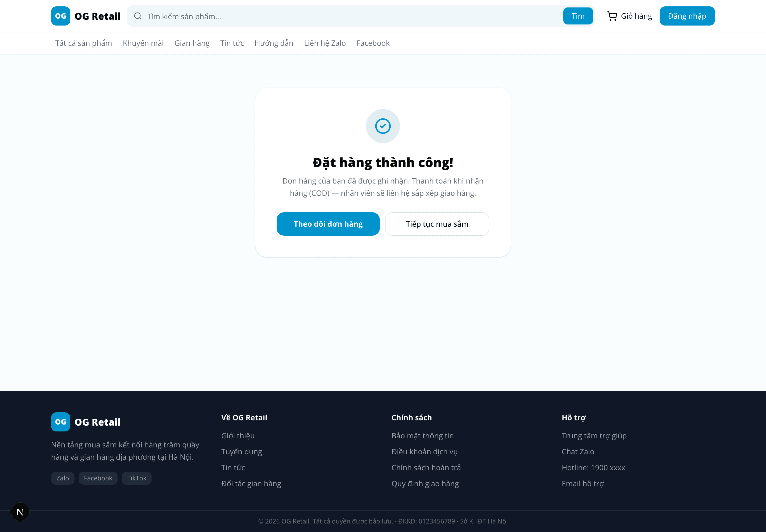Click Tiếp tục mua sắm button

click(x=437, y=224)
